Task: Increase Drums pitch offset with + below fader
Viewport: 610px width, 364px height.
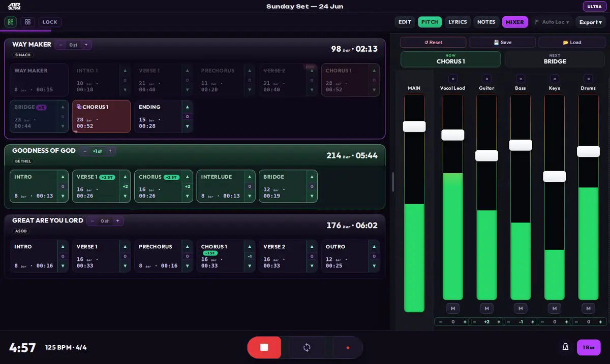Action: 600,322
